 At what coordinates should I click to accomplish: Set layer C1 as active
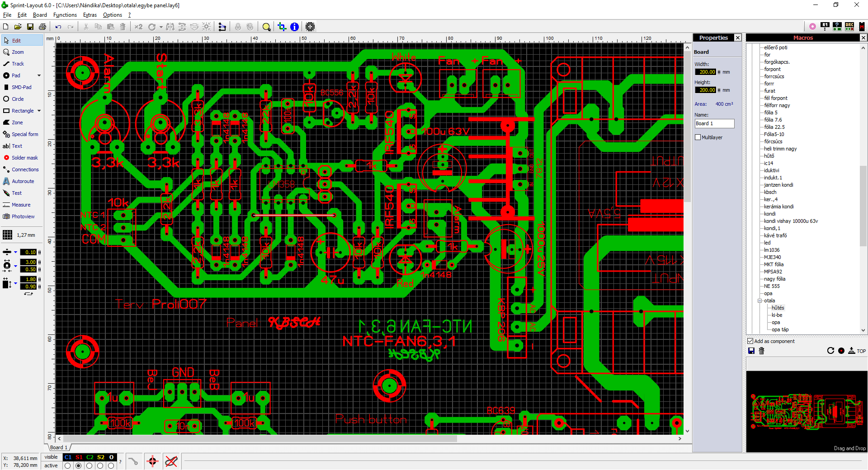68,465
